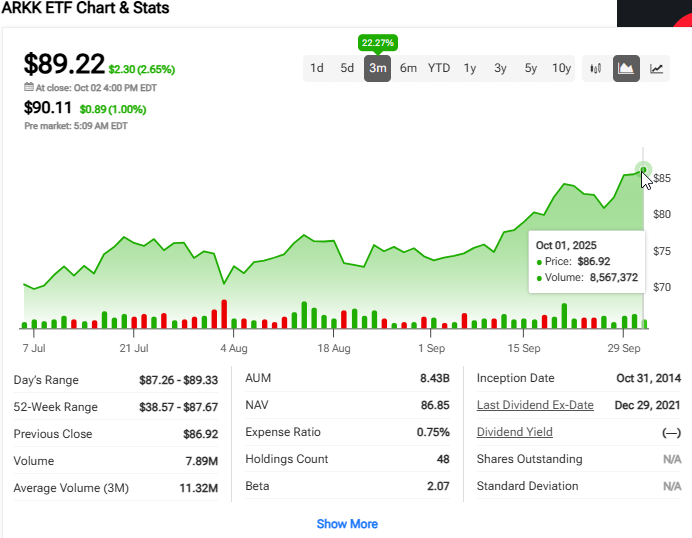The height and width of the screenshot is (538, 692).
Task: Switch chart to YTD range
Action: [439, 68]
